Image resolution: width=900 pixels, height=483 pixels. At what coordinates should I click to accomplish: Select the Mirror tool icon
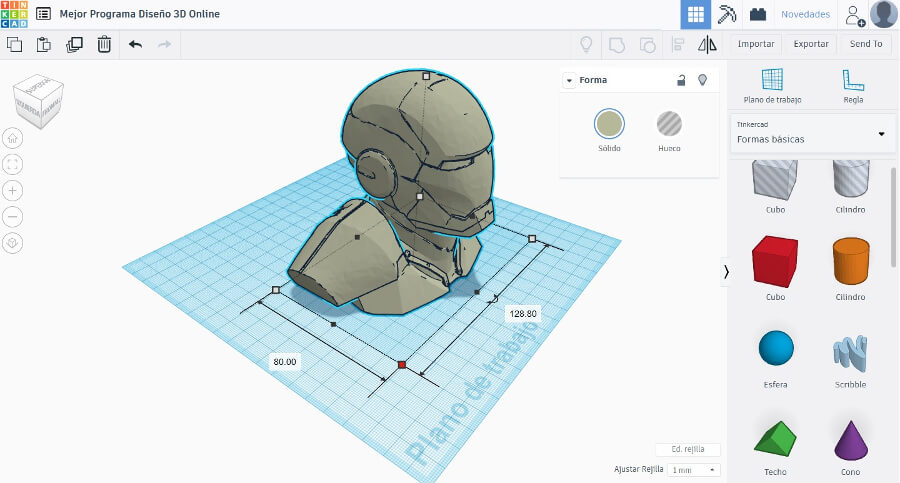[707, 44]
